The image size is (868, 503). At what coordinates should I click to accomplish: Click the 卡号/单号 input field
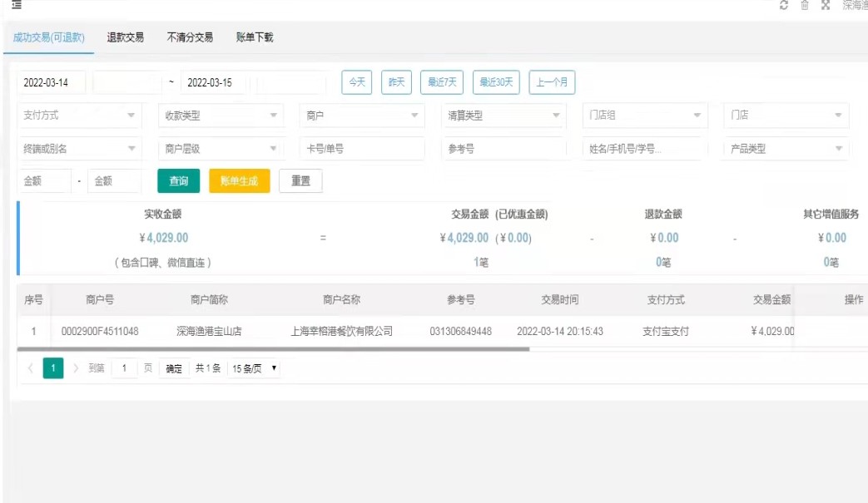[x=363, y=149]
